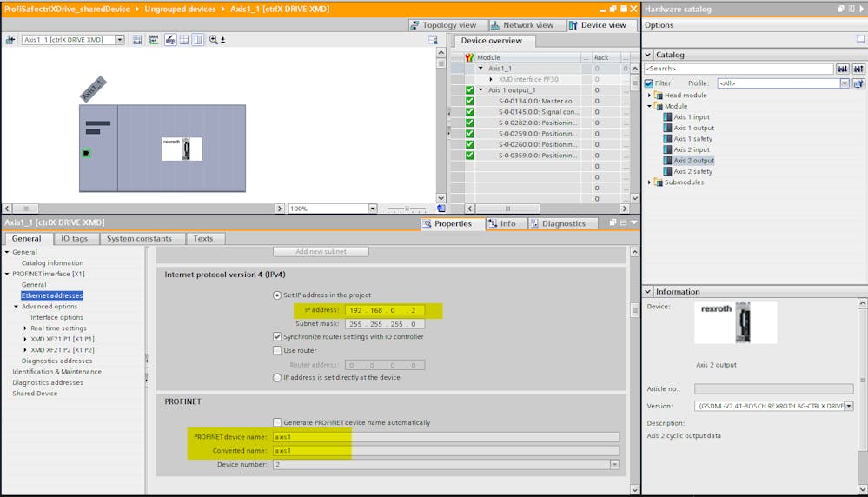Click the PROFINET device name field
The image size is (868, 497).
[x=446, y=437]
